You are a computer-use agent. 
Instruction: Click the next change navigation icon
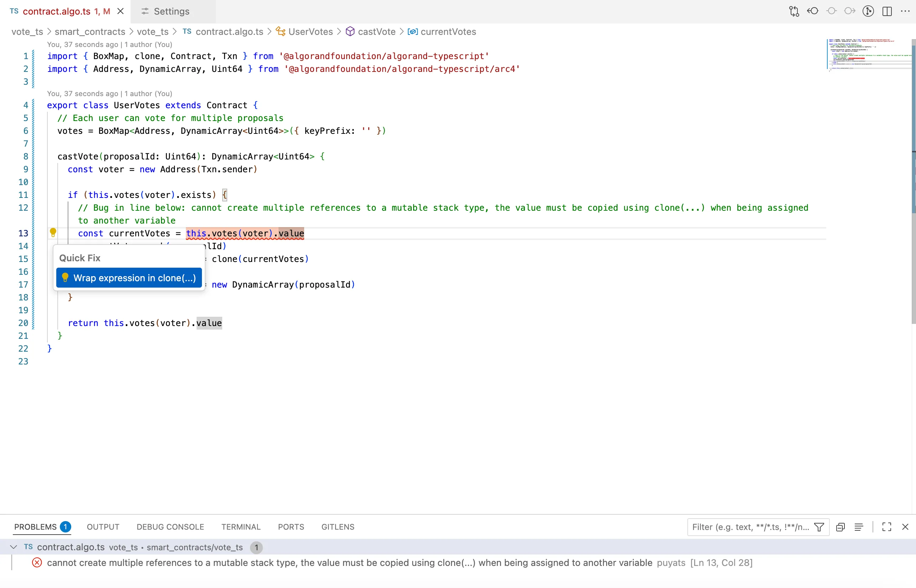tap(849, 11)
